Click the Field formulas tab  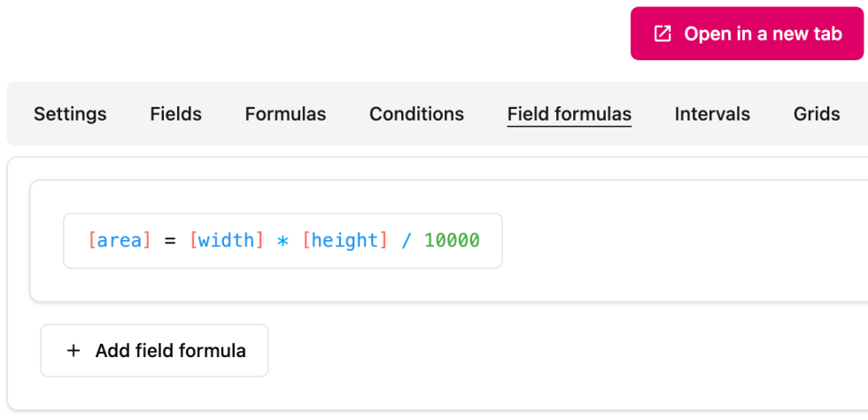point(569,114)
